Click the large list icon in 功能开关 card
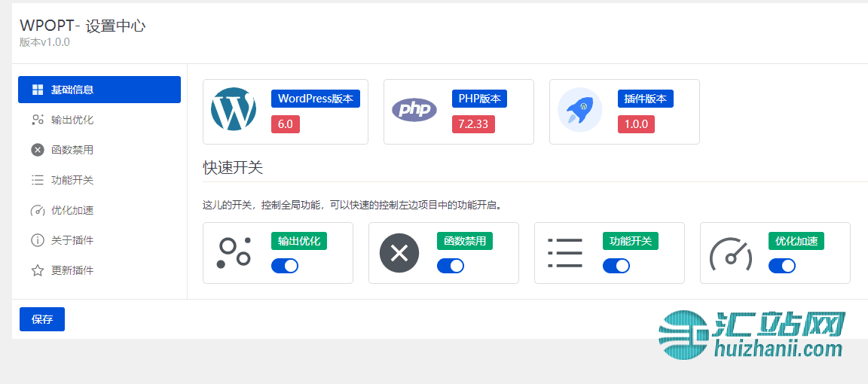The width and height of the screenshot is (868, 384). pos(564,254)
